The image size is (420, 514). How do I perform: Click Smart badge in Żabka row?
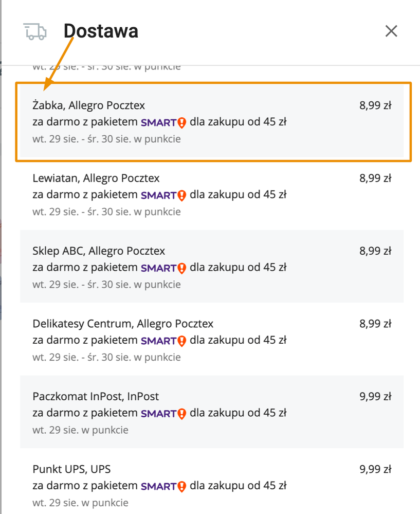click(163, 122)
